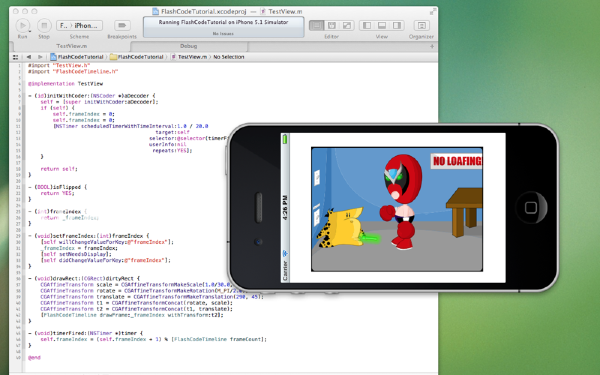600x375 pixels.
Task: Add a new tab with plus button
Action: [x=432, y=46]
